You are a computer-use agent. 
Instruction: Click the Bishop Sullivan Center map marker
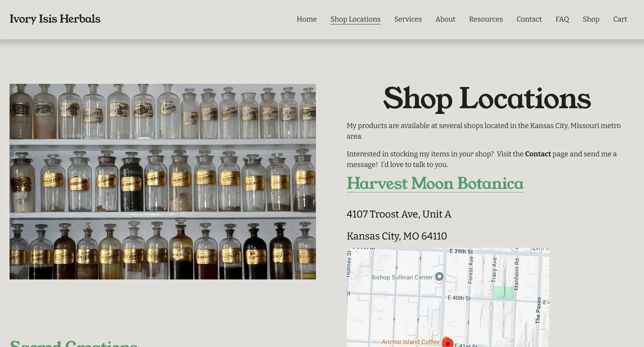[439, 277]
